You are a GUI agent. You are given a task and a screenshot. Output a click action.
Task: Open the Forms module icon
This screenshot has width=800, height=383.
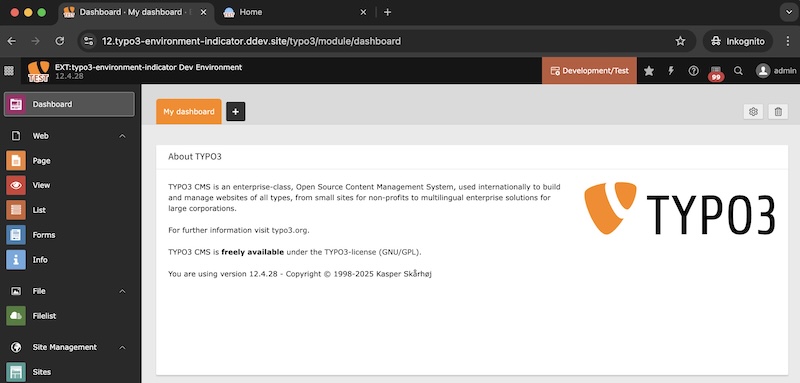point(16,235)
